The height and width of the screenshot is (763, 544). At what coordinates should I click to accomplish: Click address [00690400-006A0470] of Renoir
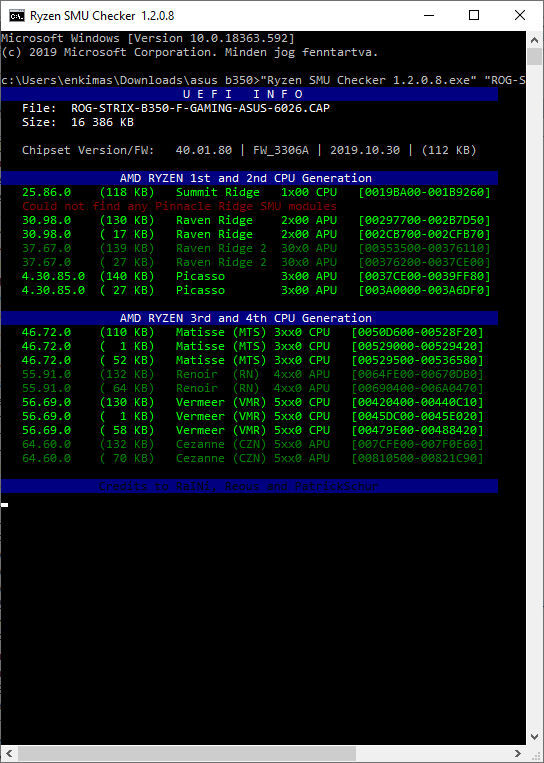417,388
